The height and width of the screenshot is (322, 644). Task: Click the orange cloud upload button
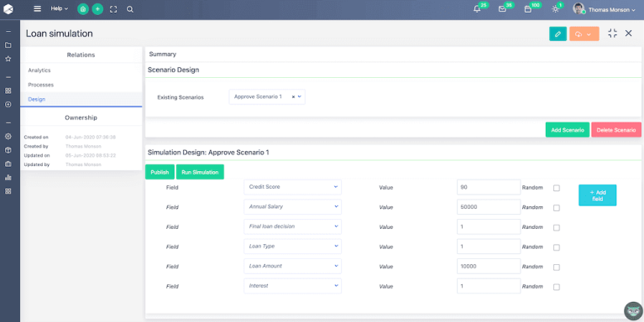tap(584, 34)
